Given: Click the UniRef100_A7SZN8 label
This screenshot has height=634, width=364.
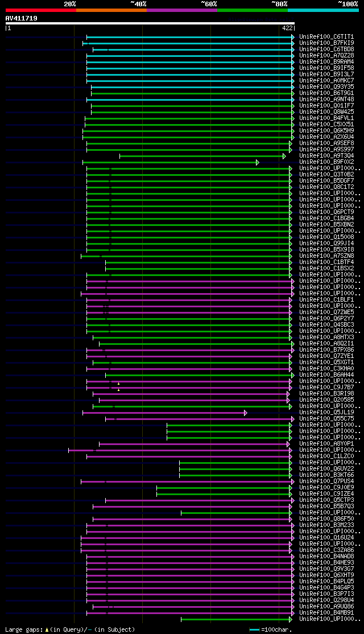Looking at the screenshot, I should 327,256.
